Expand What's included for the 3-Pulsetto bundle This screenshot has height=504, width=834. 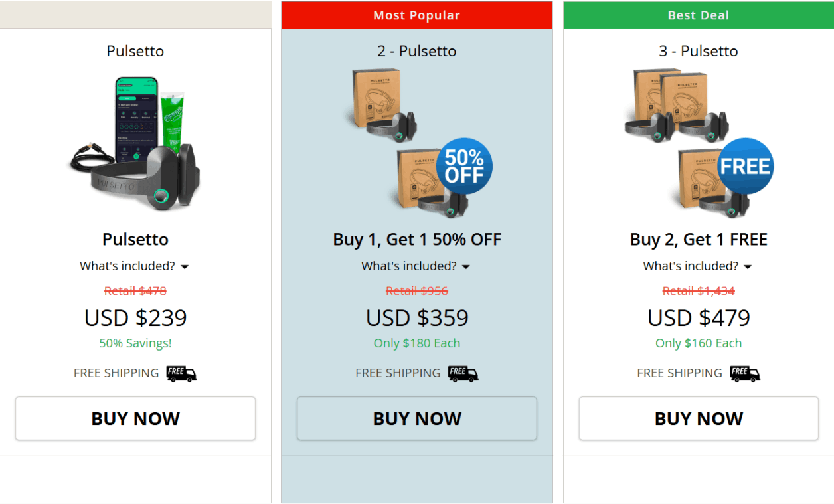698,266
